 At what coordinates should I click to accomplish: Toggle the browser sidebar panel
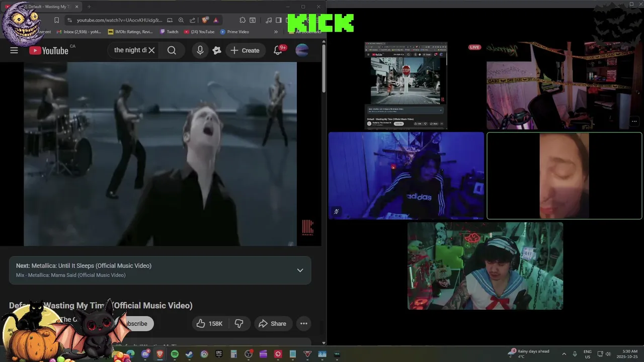click(x=278, y=20)
